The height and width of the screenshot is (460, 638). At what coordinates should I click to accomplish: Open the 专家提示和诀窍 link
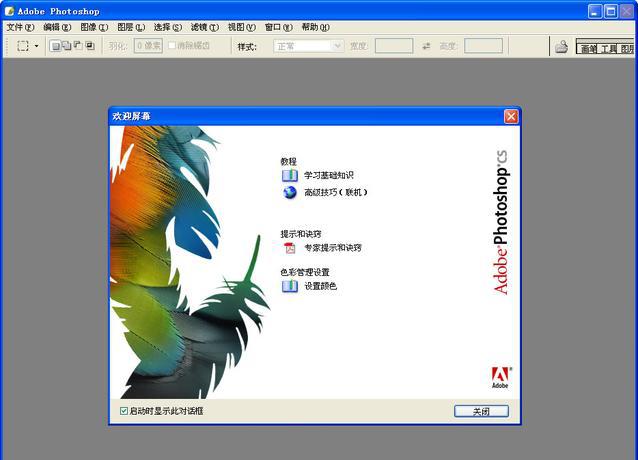tap(333, 248)
